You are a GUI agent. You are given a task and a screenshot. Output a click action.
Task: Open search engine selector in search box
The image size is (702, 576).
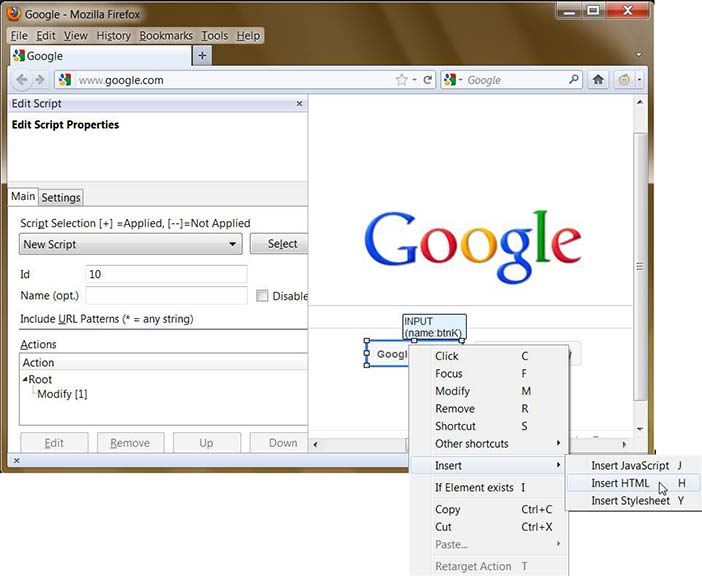[x=453, y=80]
